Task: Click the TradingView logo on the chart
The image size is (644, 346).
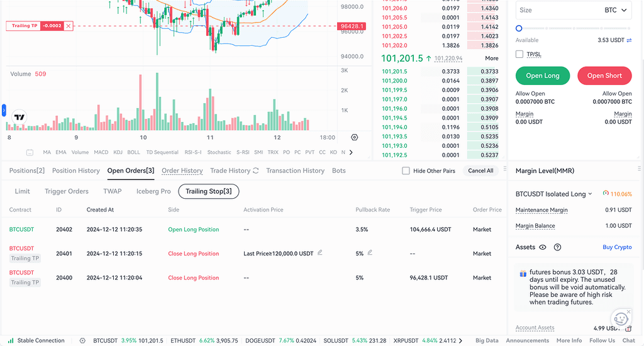Action: [x=19, y=117]
